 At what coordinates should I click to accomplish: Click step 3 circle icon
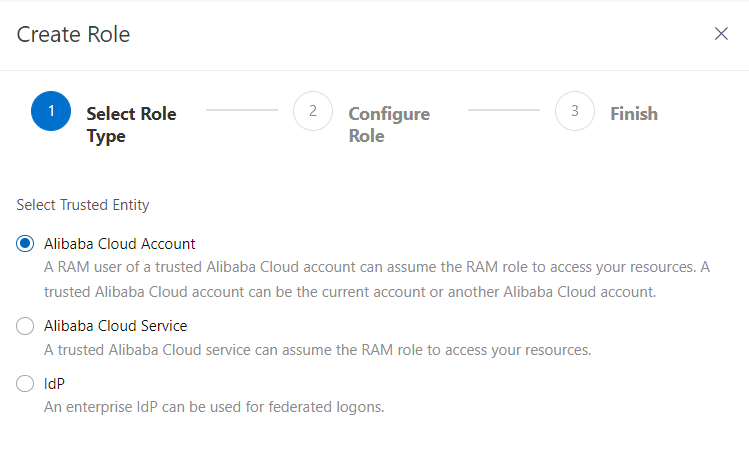[575, 111]
